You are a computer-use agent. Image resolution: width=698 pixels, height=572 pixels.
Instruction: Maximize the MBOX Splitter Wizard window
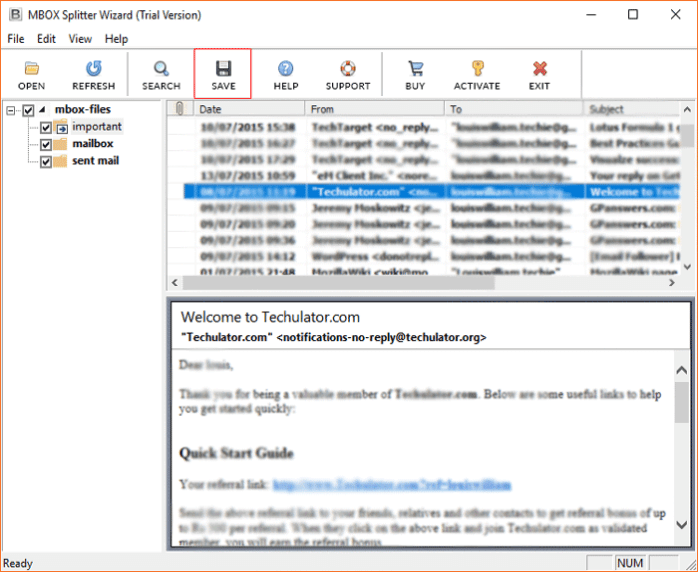tap(633, 15)
